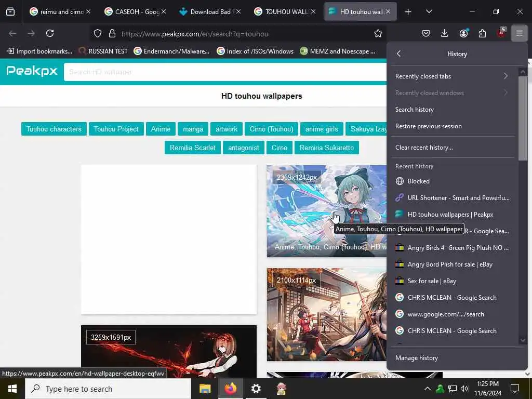
Task: Reload the current page
Action: pyautogui.click(x=50, y=33)
